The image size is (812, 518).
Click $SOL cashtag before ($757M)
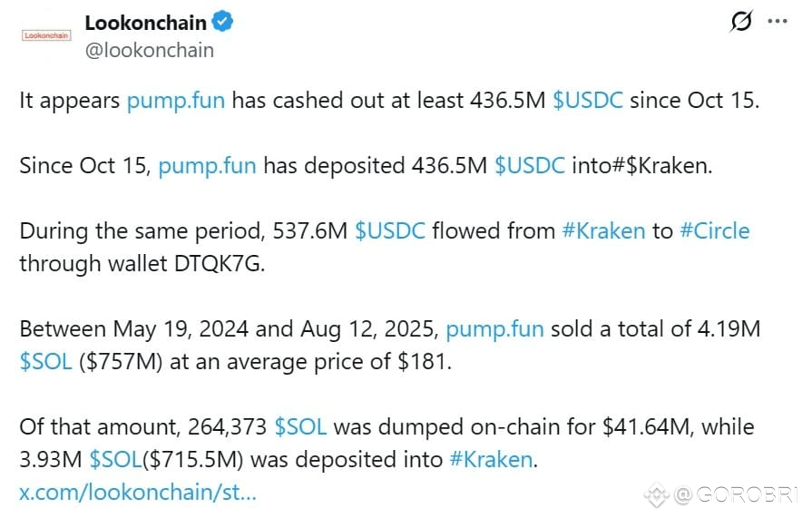pyautogui.click(x=45, y=362)
